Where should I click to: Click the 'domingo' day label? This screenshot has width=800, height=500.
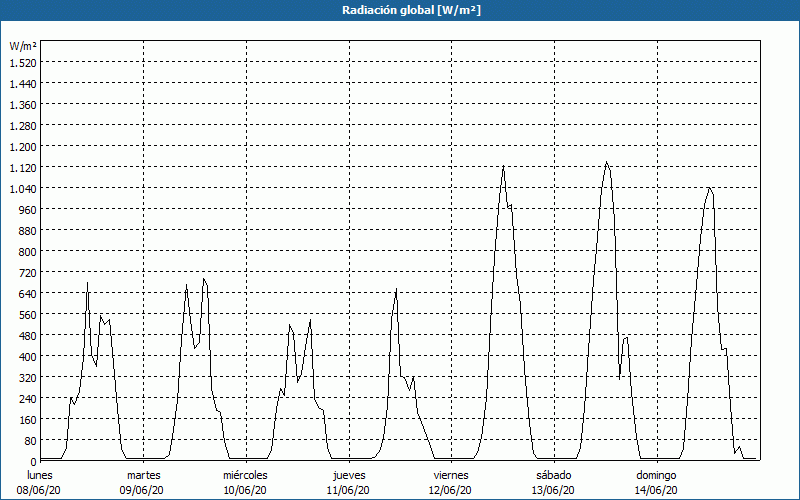point(656,475)
